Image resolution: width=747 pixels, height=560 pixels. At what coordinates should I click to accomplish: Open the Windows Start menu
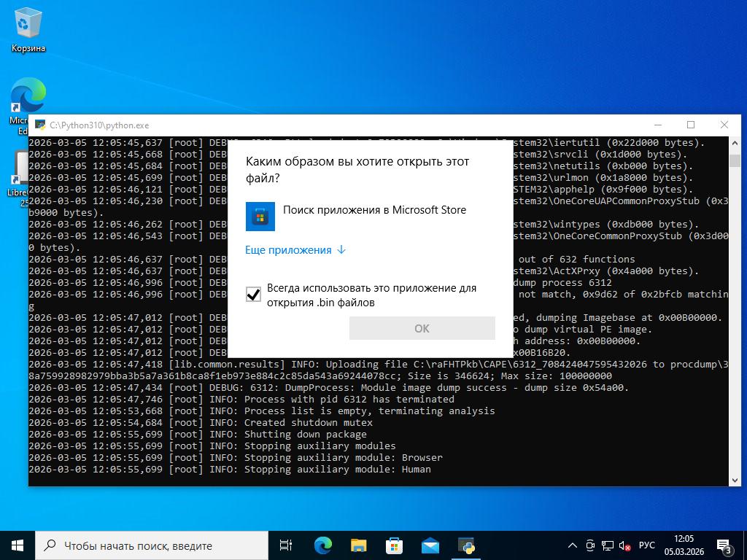pos(18,545)
